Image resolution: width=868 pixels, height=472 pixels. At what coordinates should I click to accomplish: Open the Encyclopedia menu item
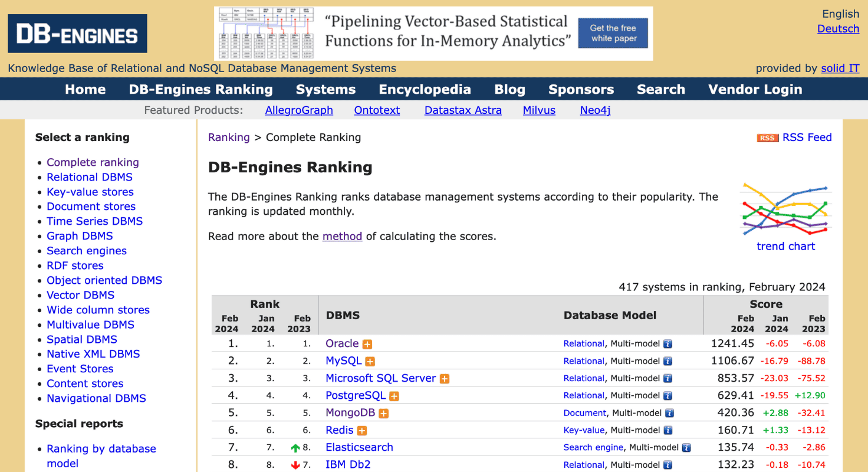[425, 89]
